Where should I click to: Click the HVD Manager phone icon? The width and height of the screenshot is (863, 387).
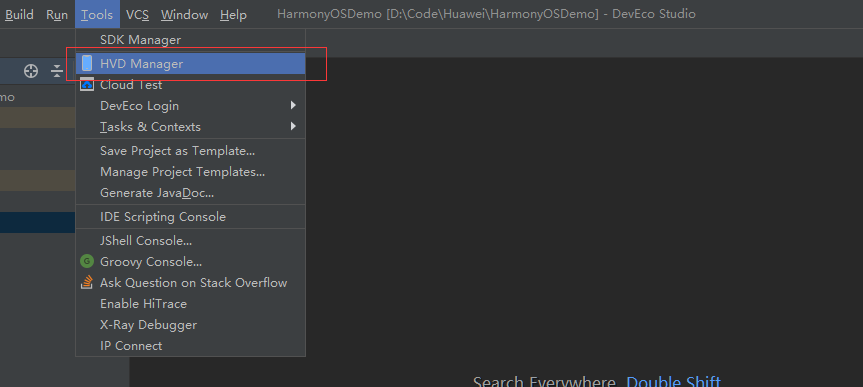point(87,63)
